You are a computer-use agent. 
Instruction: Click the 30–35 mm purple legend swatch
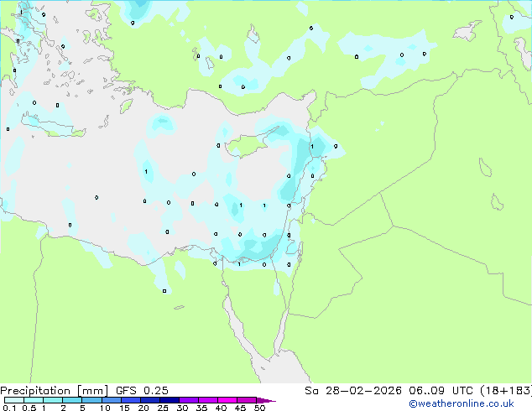point(188,400)
